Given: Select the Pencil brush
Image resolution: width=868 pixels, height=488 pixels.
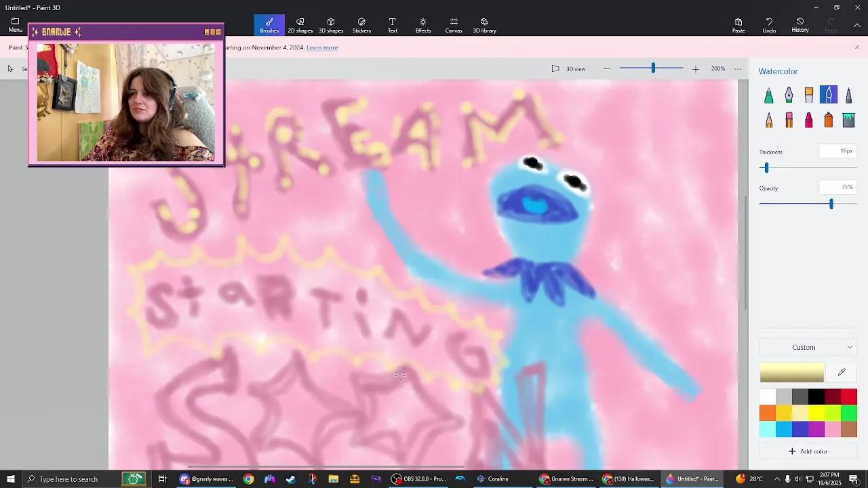Looking at the screenshot, I should click(x=768, y=120).
